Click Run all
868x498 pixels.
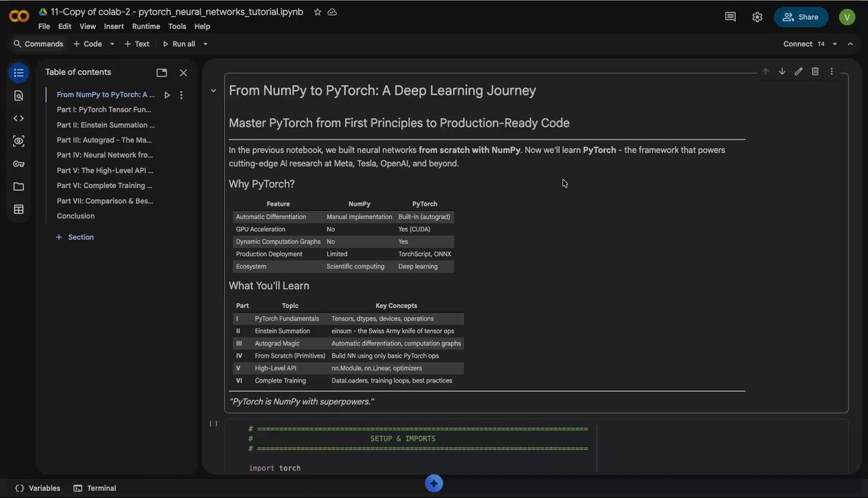tap(178, 44)
